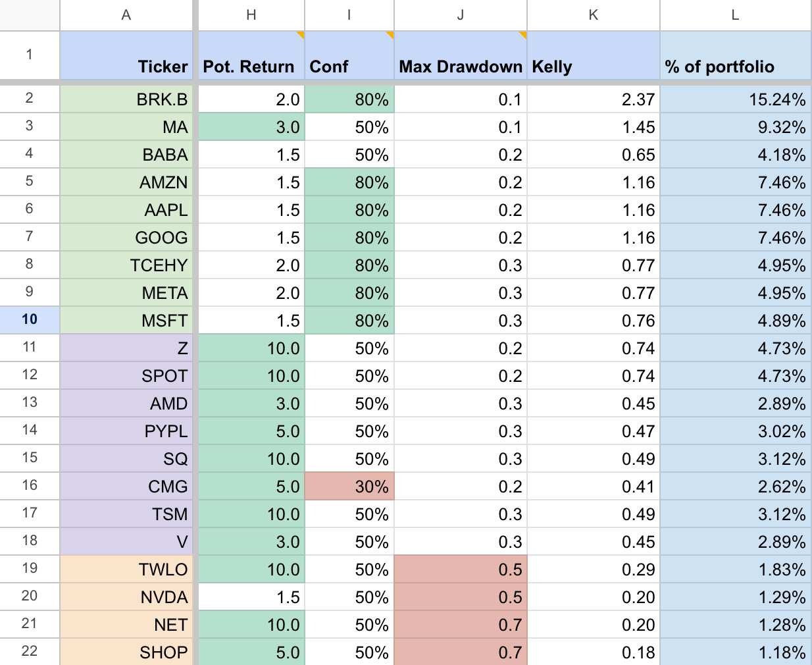Select row 16 header
The height and width of the screenshot is (665, 812).
[30, 486]
